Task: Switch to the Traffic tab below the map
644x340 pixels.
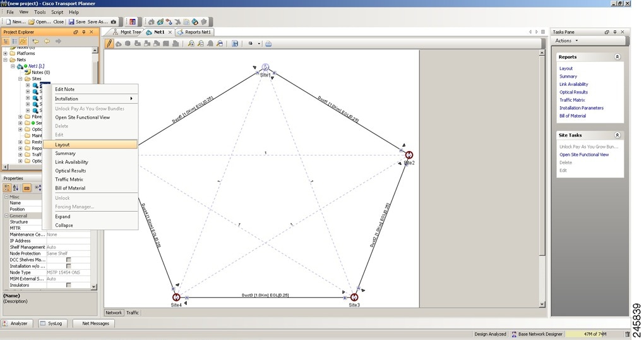Action: (132, 313)
